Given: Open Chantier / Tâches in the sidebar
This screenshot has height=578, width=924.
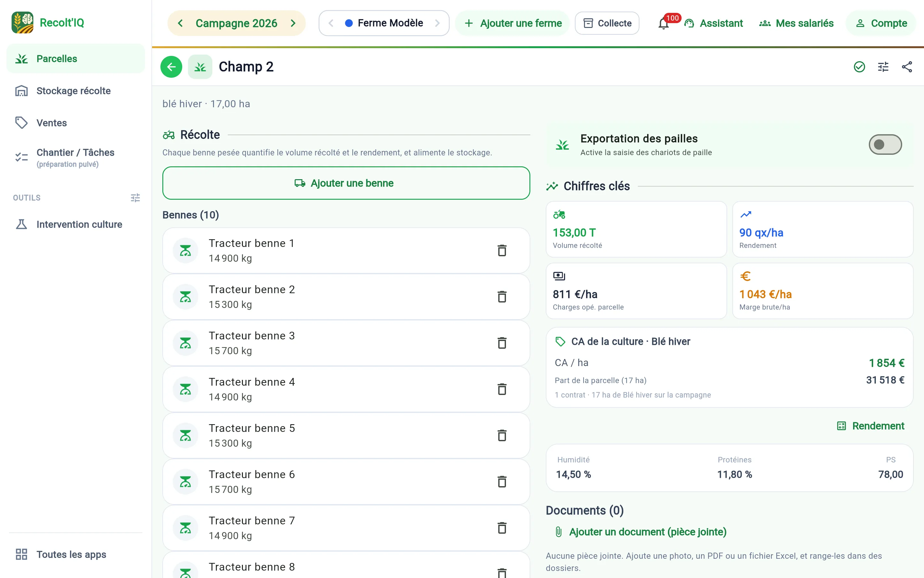Looking at the screenshot, I should [76, 157].
